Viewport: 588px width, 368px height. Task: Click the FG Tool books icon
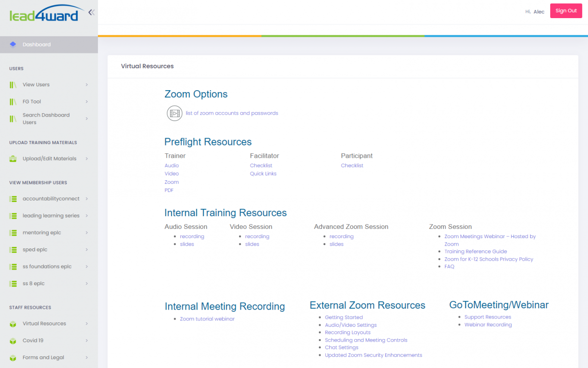point(13,102)
